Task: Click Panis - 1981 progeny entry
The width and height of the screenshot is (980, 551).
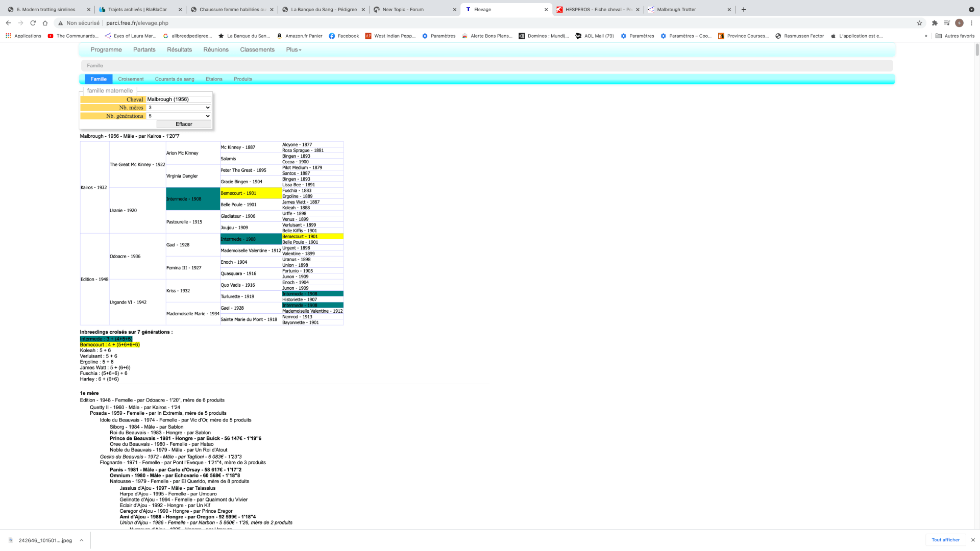Action: (x=176, y=470)
